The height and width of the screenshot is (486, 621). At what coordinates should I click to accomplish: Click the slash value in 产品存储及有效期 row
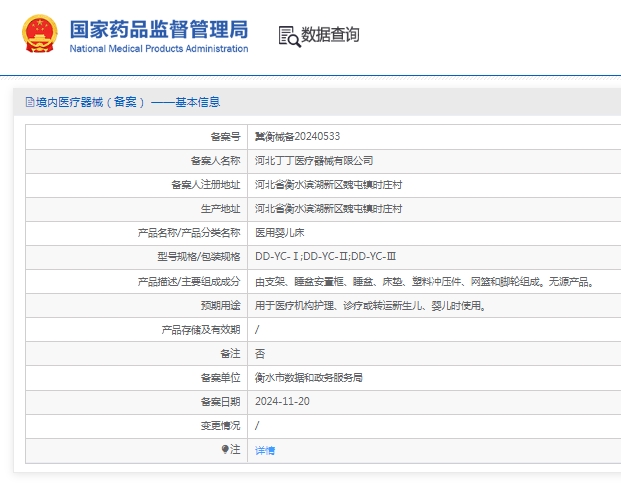[257, 330]
